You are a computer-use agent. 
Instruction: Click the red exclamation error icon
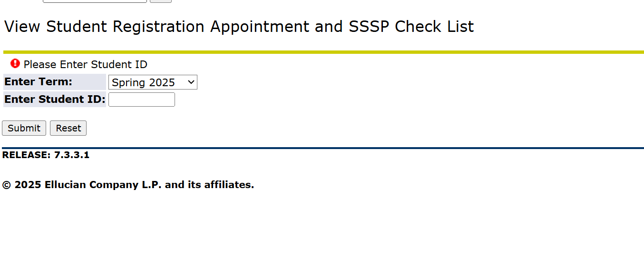coord(15,63)
